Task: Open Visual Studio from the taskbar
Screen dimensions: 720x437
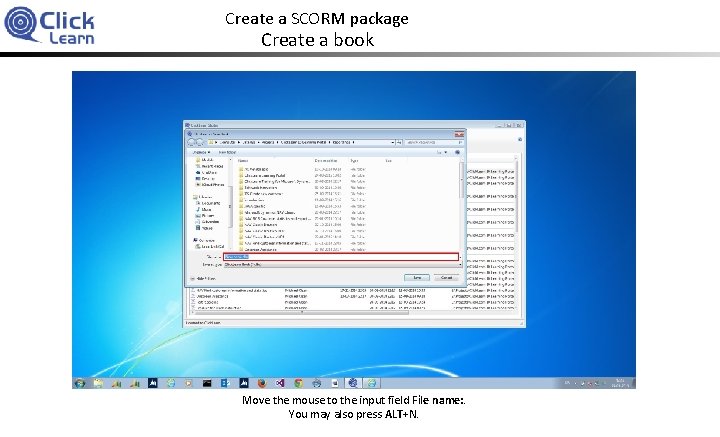Action: [280, 383]
